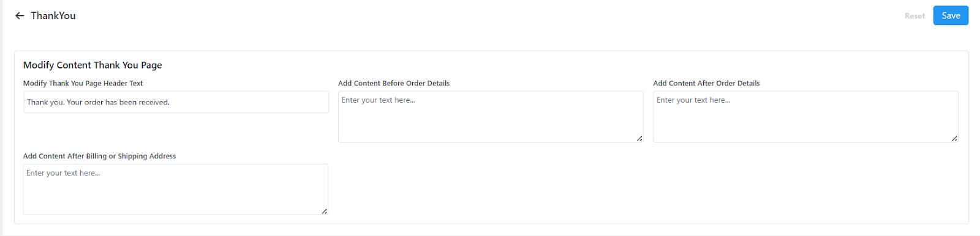
Task: Reset the Thank You page changes
Action: 914,16
